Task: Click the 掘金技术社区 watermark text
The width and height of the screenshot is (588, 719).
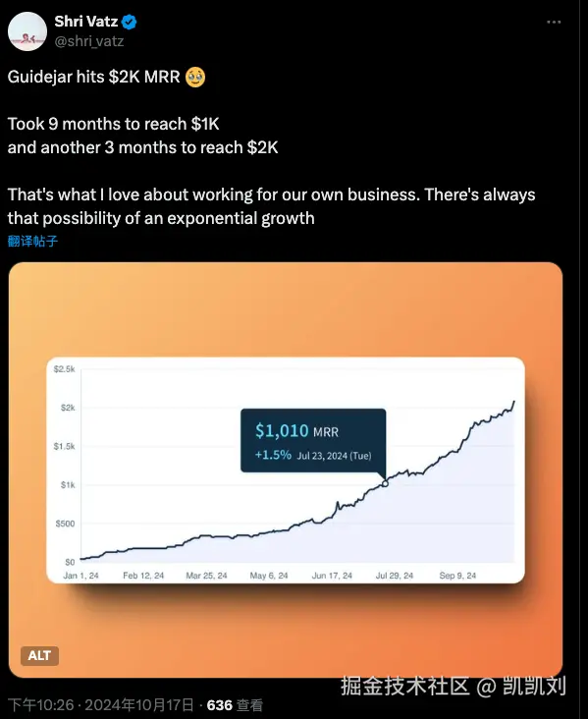Action: [404, 687]
